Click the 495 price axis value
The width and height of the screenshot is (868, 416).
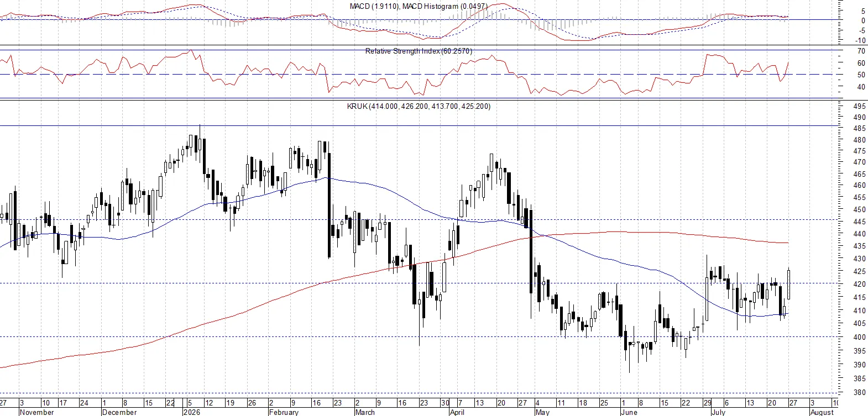pos(860,106)
